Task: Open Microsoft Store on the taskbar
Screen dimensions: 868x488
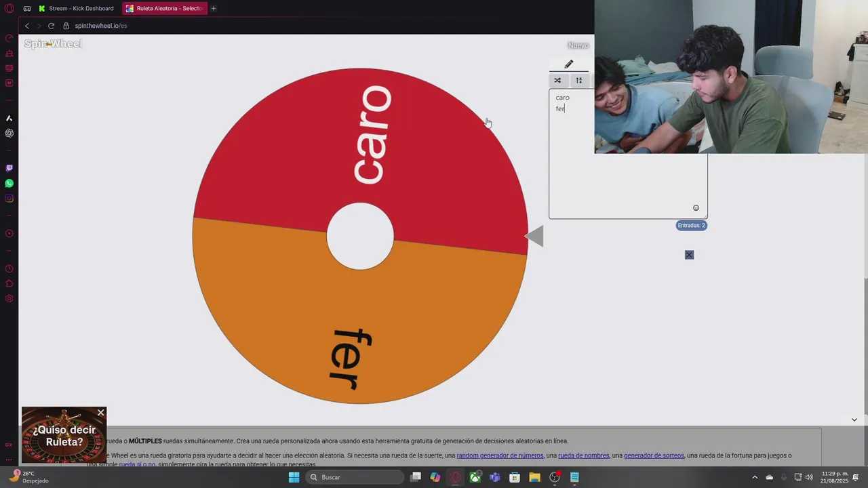Action: pyautogui.click(x=515, y=477)
